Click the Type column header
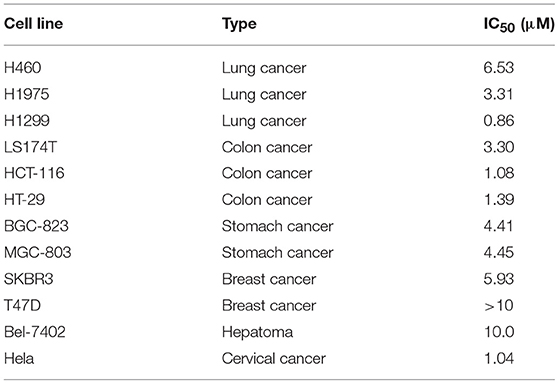Viewport: 558px width, 383px height. click(239, 25)
